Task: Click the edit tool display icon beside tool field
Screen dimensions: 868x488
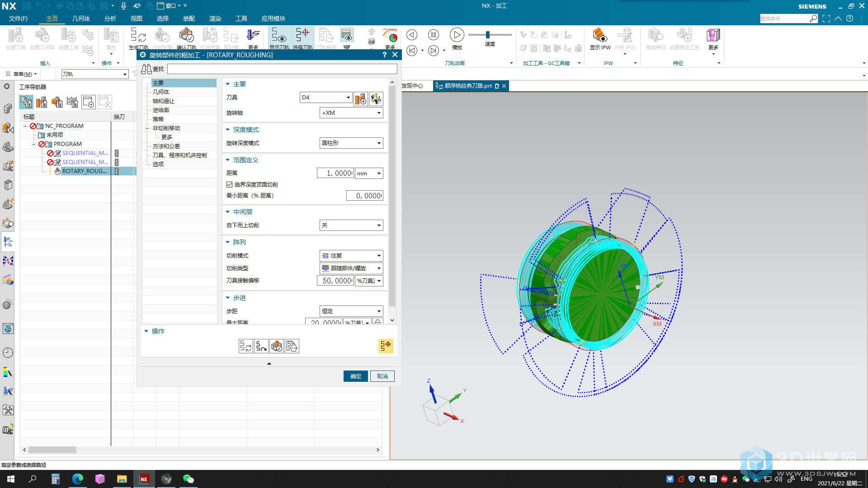Action: [376, 99]
